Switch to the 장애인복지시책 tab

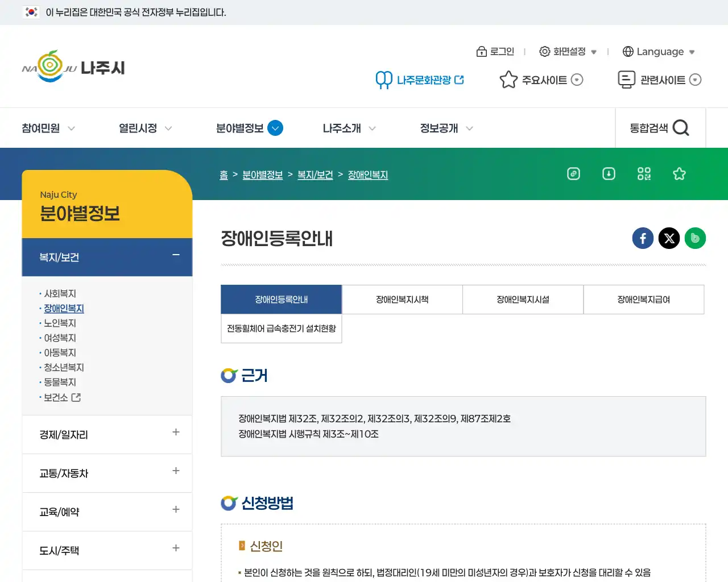click(x=402, y=300)
